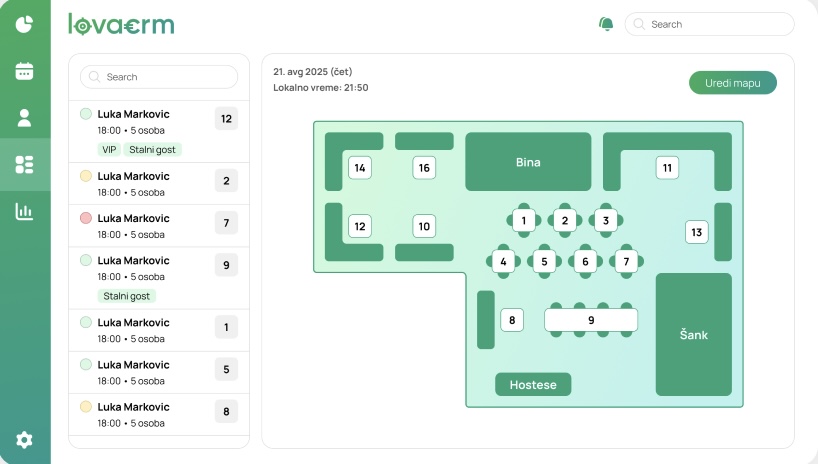
Task: Open the guests person icon
Action: pyautogui.click(x=25, y=118)
